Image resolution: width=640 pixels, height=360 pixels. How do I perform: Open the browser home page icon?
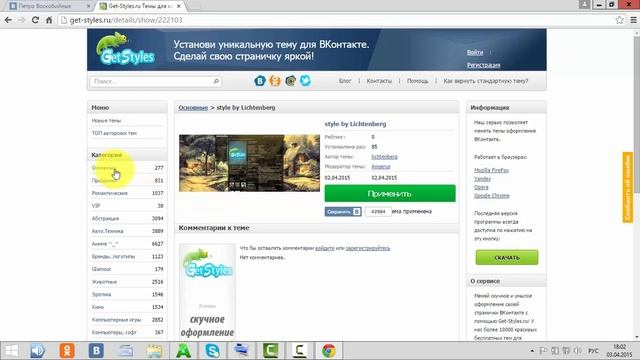point(49,20)
